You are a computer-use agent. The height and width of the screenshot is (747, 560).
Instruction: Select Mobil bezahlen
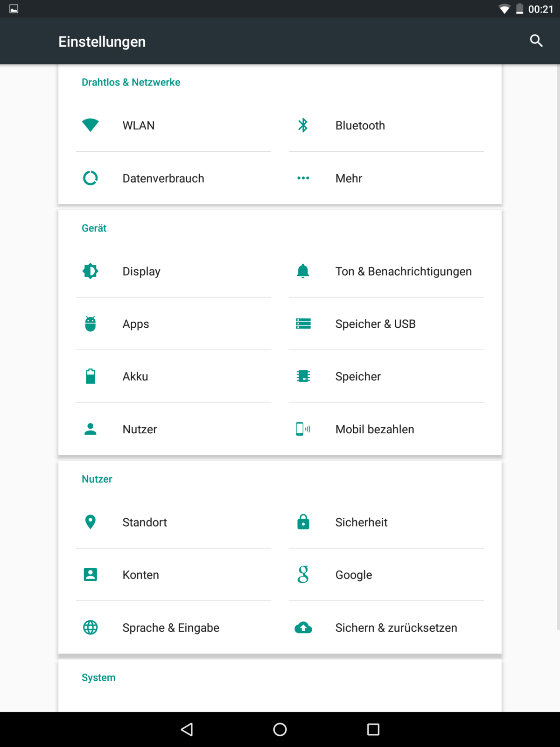pyautogui.click(x=374, y=430)
